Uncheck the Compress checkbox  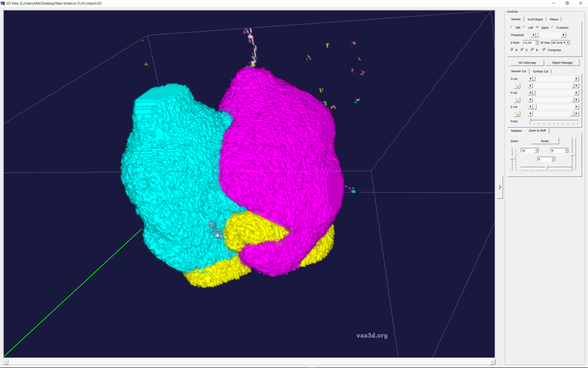[544, 50]
